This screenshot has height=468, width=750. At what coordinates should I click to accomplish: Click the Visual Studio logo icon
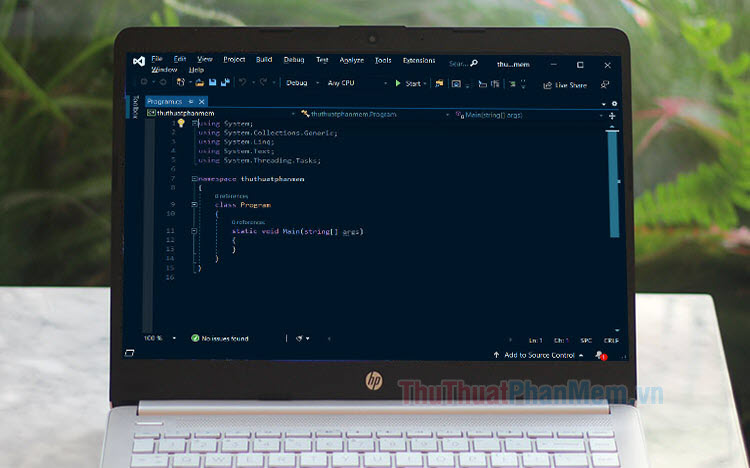(138, 62)
